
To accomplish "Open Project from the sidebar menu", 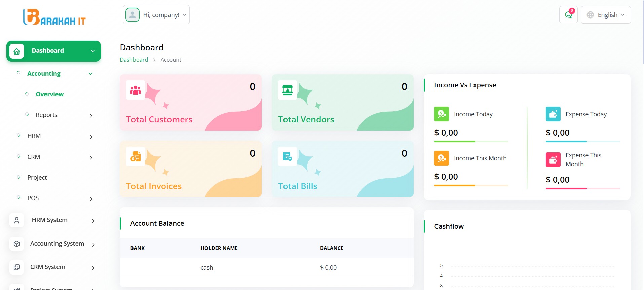I will click(37, 178).
